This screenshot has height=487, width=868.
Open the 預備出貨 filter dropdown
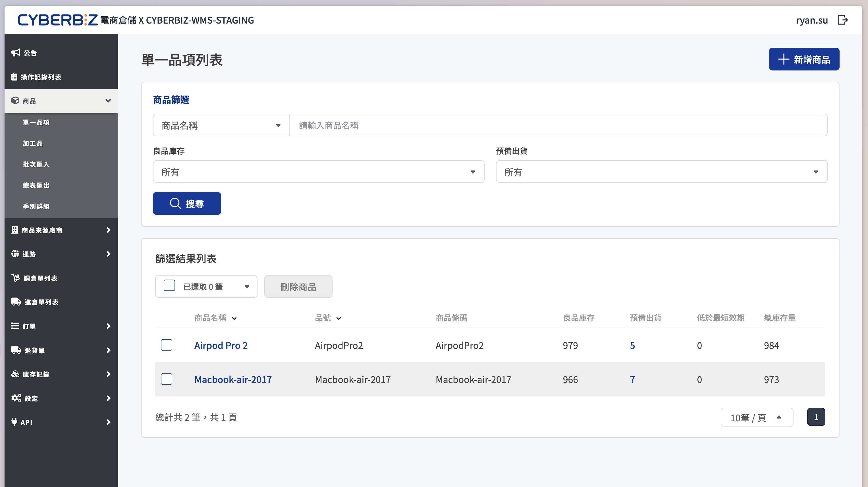point(661,172)
